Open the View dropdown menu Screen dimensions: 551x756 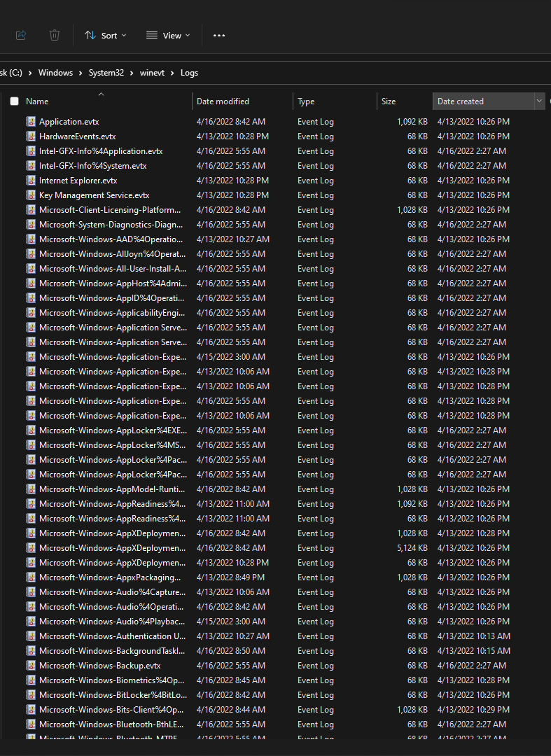[168, 35]
